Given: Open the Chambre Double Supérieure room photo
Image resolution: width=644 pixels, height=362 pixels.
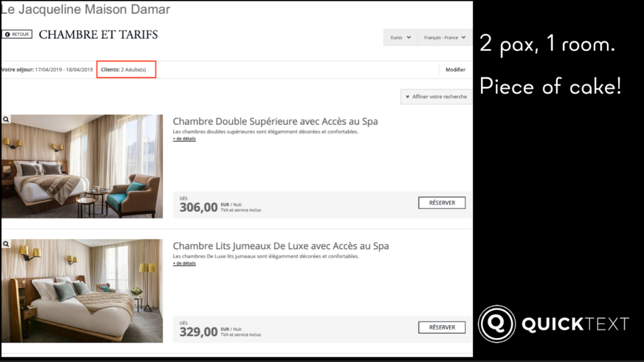Looking at the screenshot, I should 82,166.
